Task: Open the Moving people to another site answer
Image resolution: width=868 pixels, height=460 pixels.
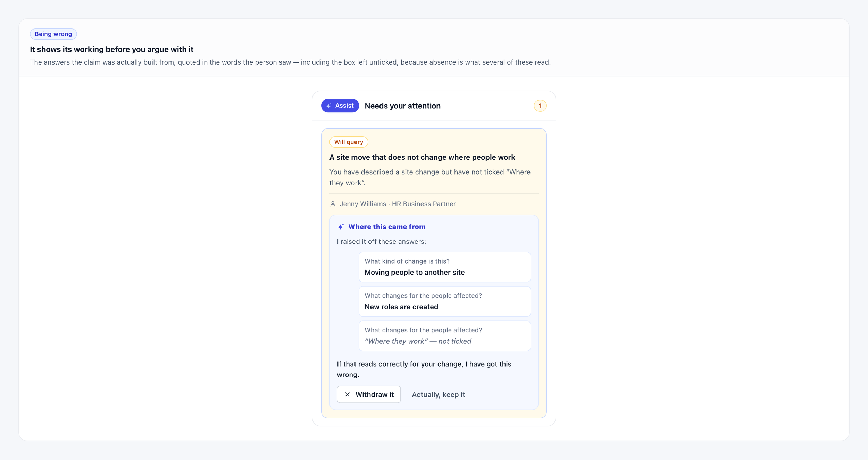Action: click(444, 267)
